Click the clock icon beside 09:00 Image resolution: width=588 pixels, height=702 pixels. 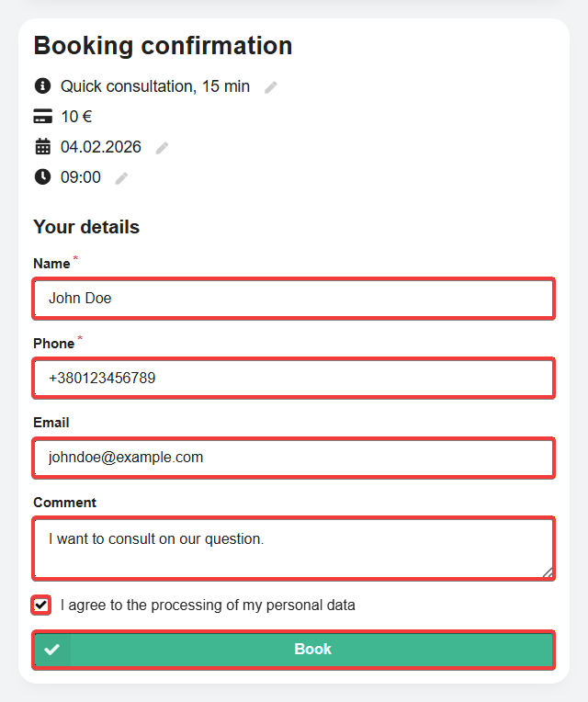42,176
